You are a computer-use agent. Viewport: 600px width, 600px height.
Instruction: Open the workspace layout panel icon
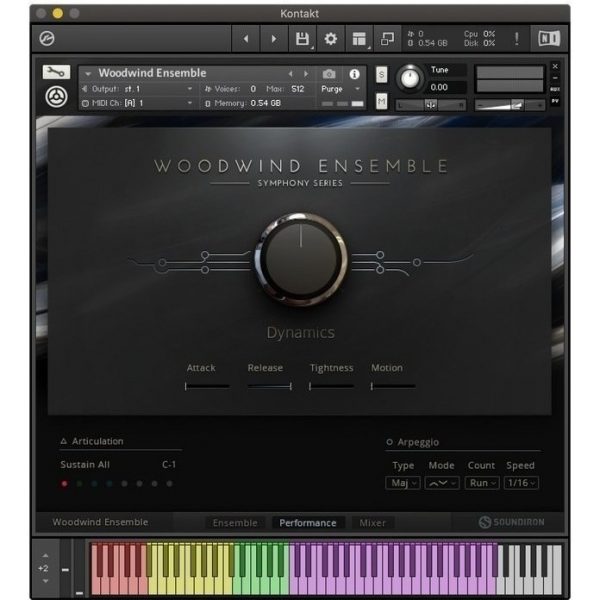[x=359, y=39]
